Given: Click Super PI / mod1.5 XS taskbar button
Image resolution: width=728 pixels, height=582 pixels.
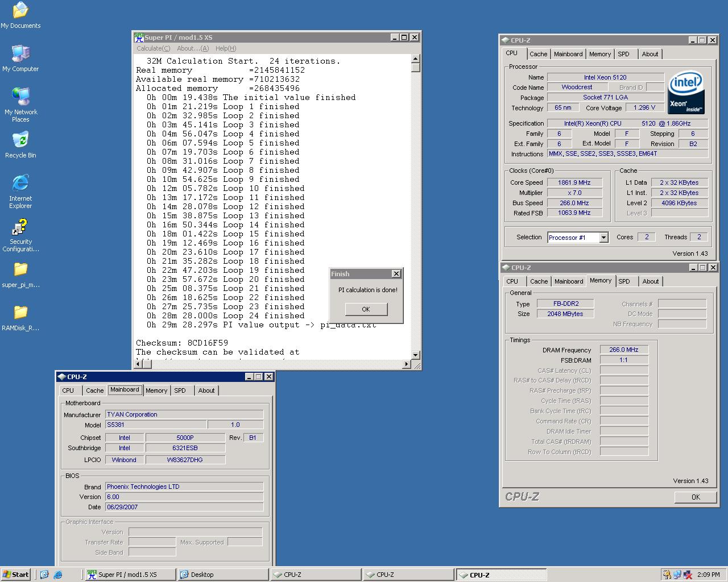Looking at the screenshot, I should coord(130,575).
